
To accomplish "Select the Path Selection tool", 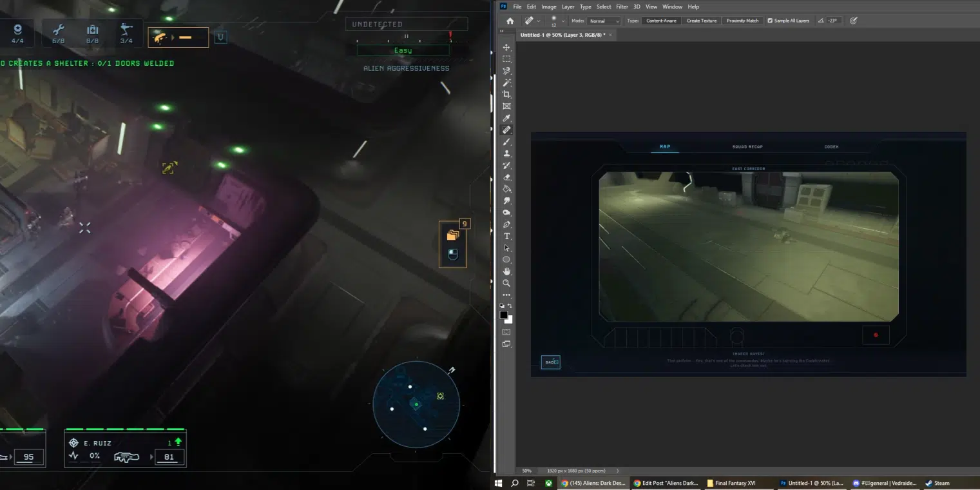I will pos(506,248).
